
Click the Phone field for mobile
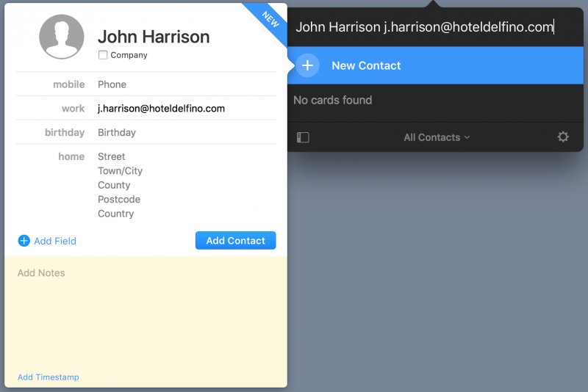pos(112,84)
